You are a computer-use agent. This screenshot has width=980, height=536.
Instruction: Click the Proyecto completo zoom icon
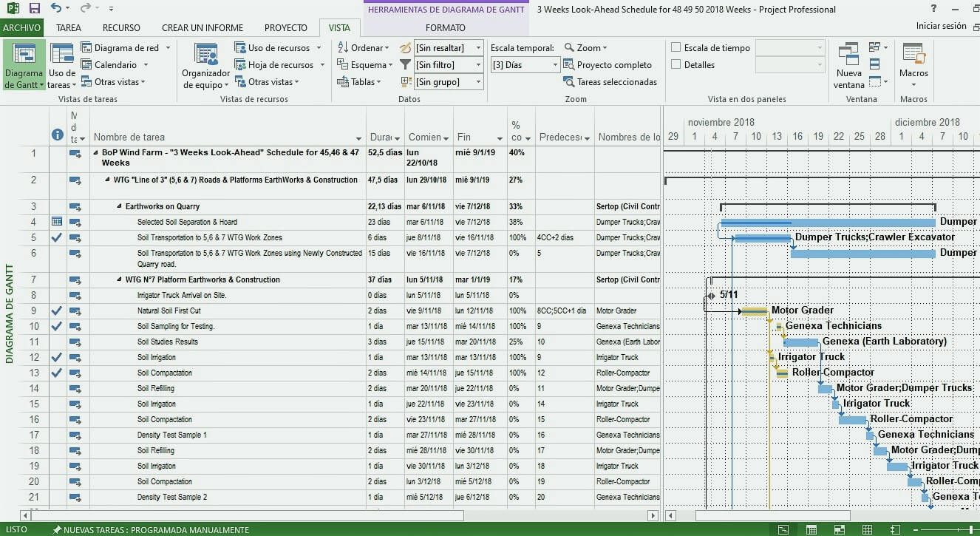coord(568,65)
